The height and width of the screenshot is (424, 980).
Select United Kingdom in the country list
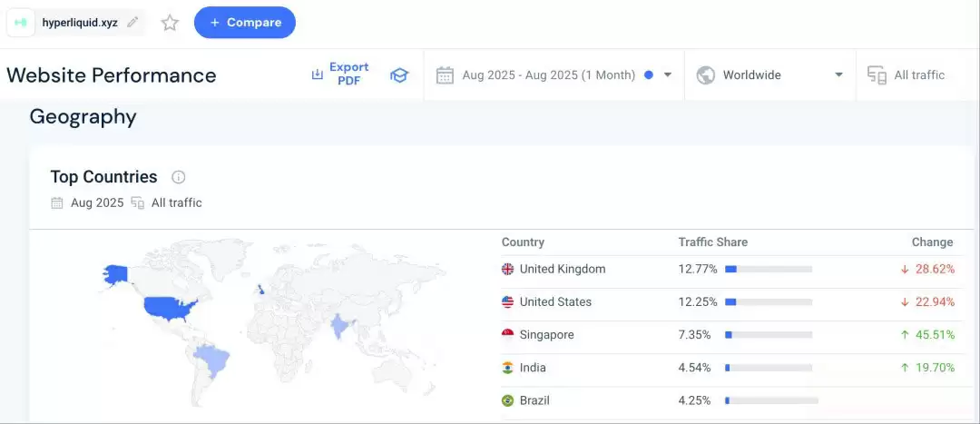coord(562,270)
